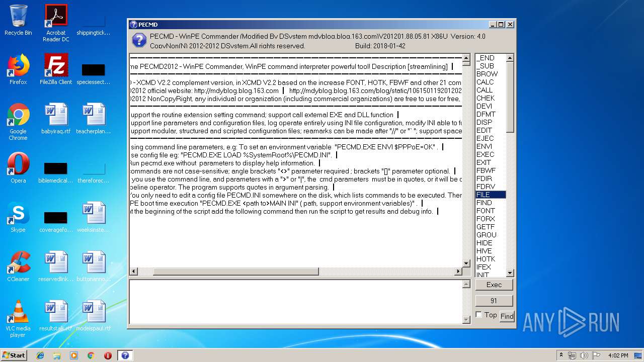Open Chrome taskbar icon
The width and height of the screenshot is (644, 362).
(91, 355)
